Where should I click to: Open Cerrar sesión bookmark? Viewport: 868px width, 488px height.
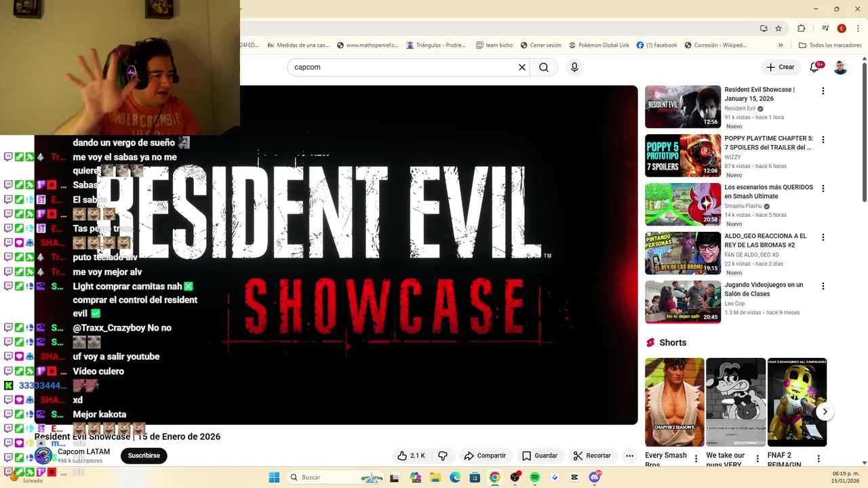[541, 45]
